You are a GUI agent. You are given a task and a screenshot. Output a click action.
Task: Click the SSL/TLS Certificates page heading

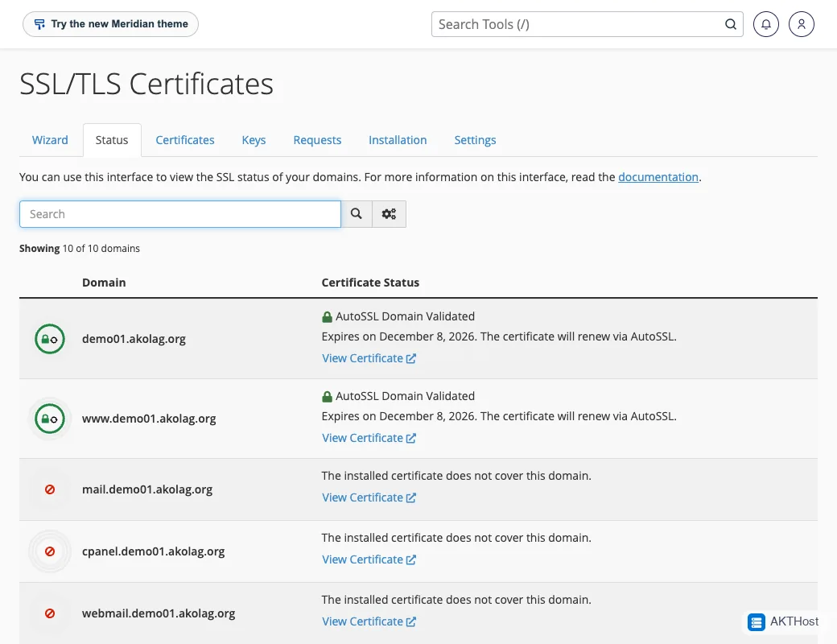point(146,84)
